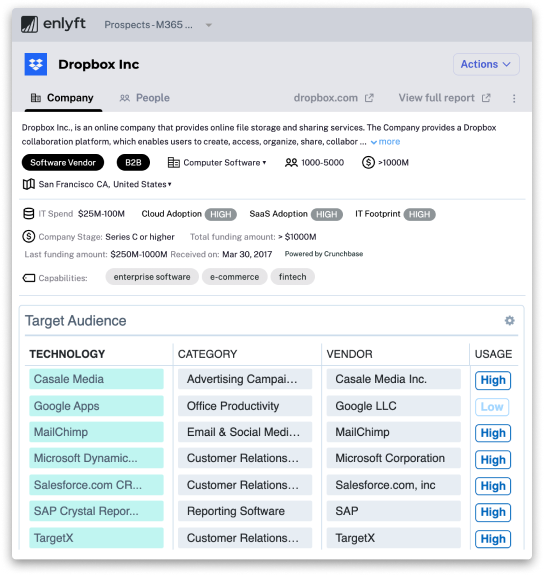Click the Salesforce.com, inc vendor cell

[393, 485]
